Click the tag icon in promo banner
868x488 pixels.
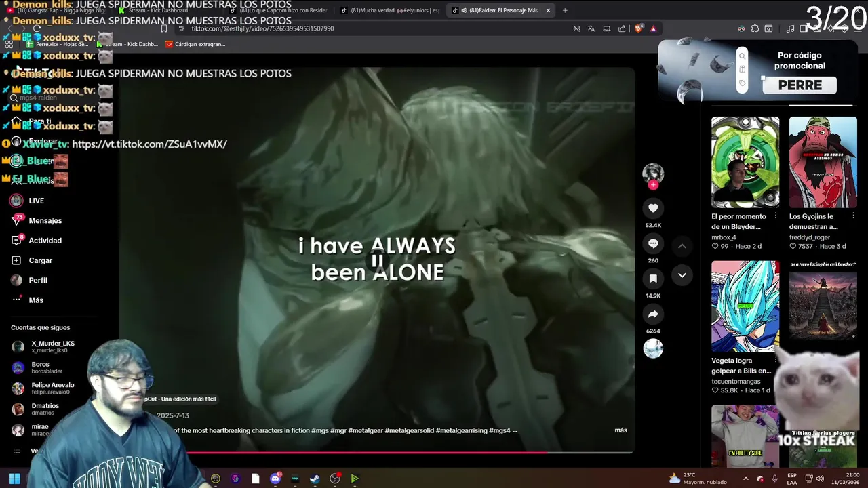742,83
